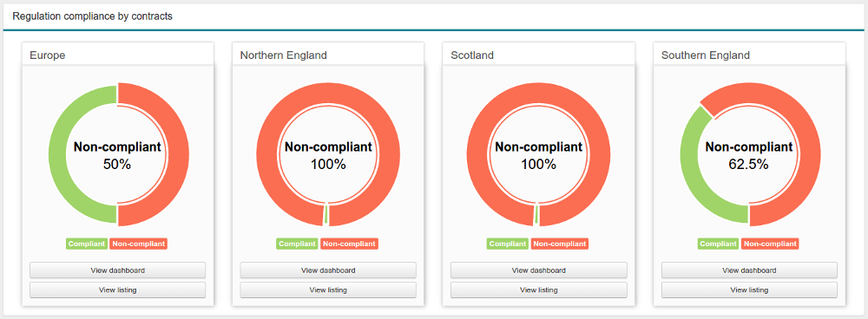Click the 50% value in Europe chart
The height and width of the screenshot is (319, 868).
click(117, 164)
